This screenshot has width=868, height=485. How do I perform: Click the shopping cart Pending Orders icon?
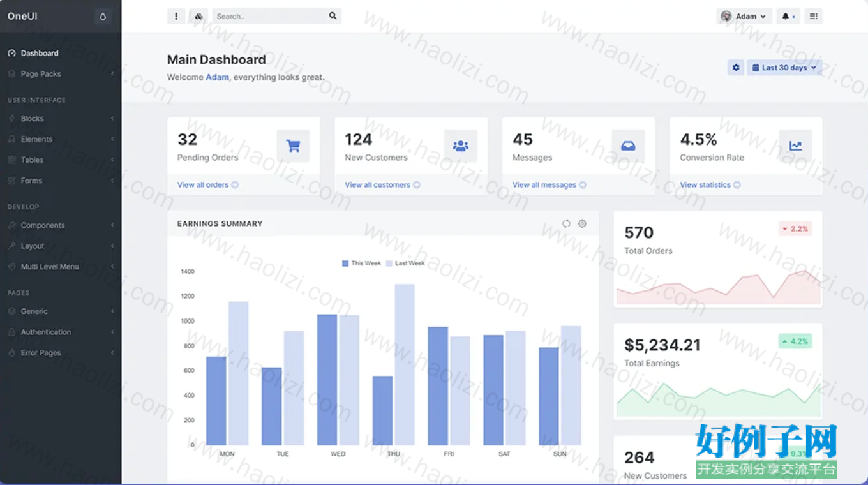[293, 146]
